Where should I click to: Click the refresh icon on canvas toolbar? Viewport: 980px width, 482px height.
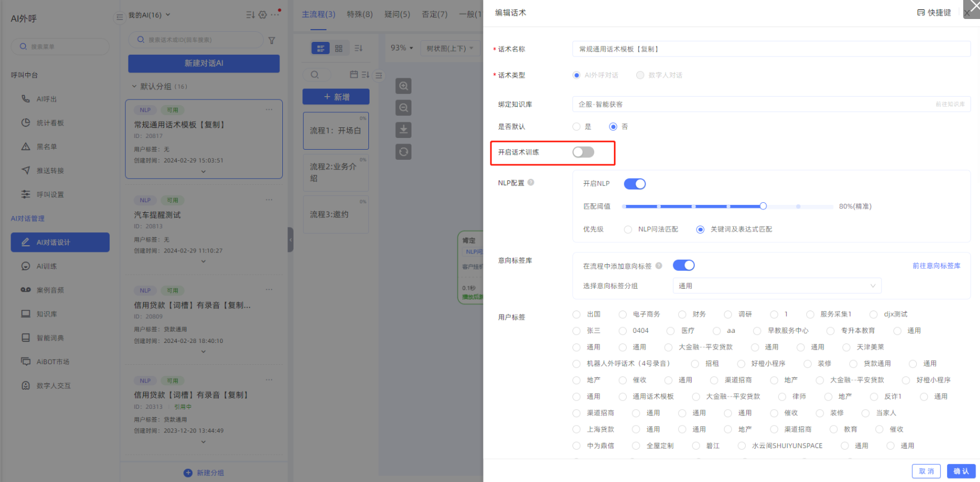(403, 151)
